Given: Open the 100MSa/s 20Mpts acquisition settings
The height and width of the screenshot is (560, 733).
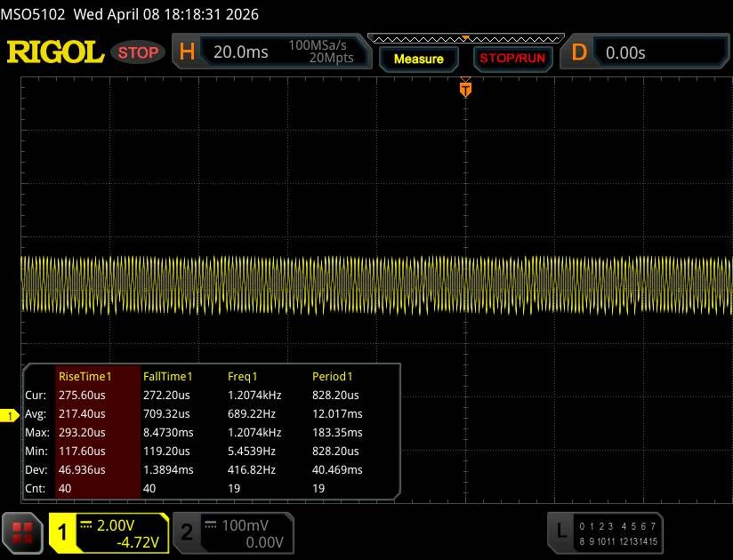Looking at the screenshot, I should click(321, 52).
